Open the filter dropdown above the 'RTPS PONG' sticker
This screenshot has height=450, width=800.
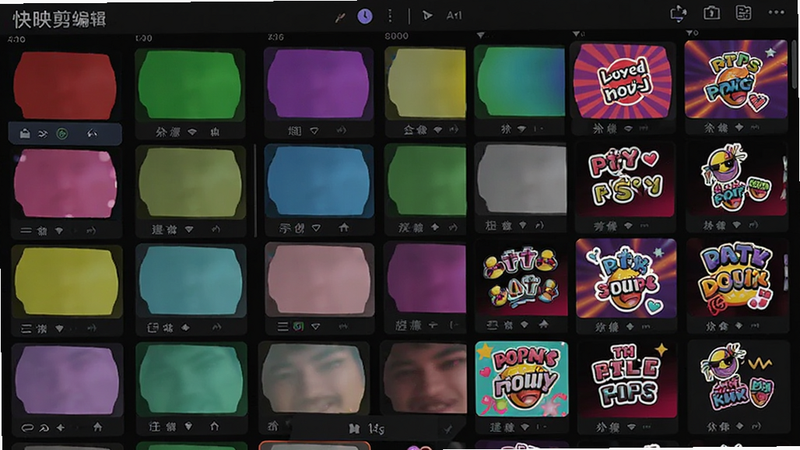[x=692, y=33]
